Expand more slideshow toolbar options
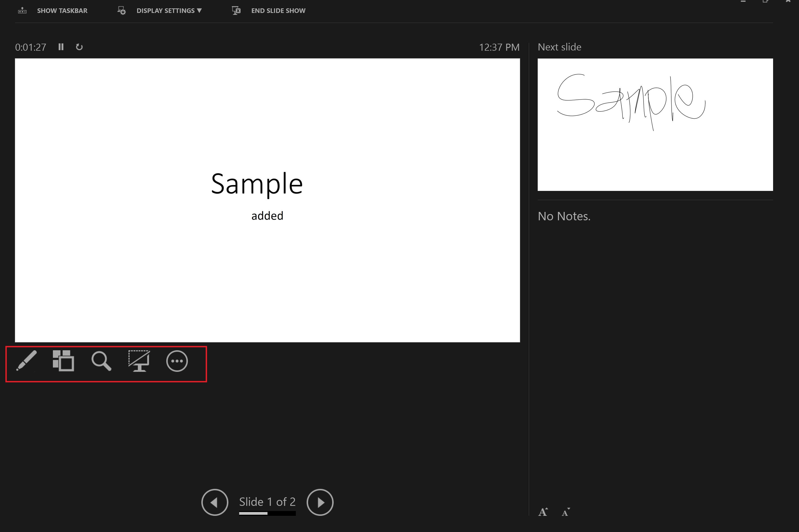This screenshot has height=532, width=799. [x=177, y=361]
